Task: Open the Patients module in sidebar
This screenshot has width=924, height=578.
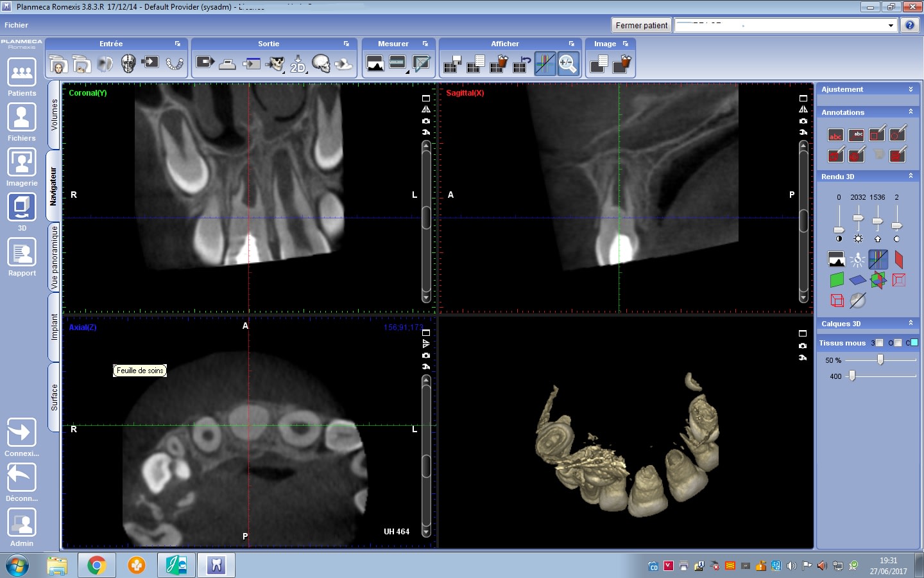Action: point(22,77)
